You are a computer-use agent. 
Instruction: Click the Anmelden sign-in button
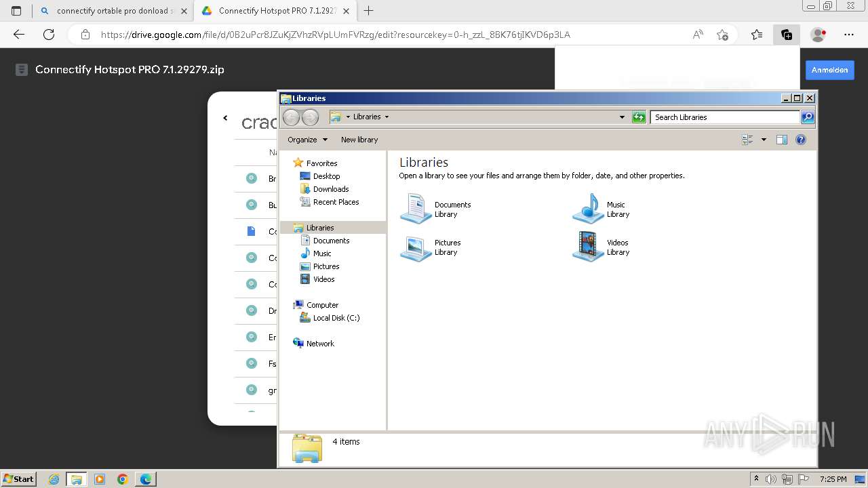coord(829,70)
